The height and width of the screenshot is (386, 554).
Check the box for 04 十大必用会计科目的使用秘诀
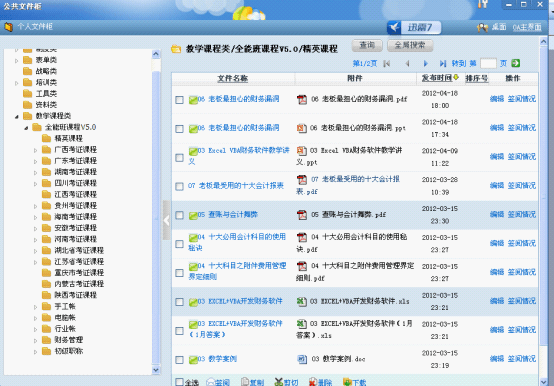tap(179, 244)
